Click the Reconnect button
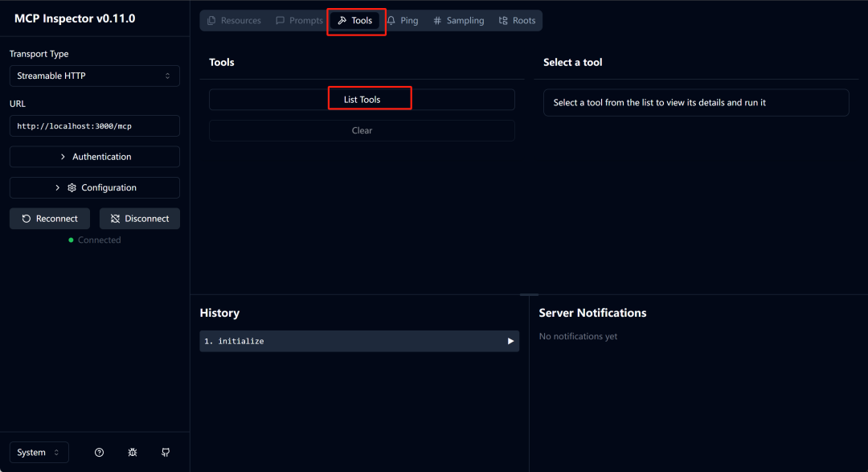The image size is (868, 472). (50, 219)
